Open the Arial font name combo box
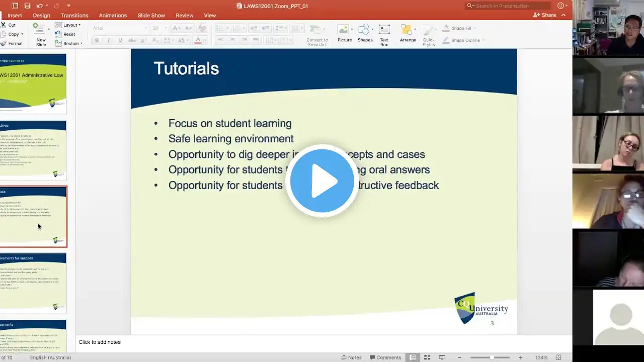 tap(120, 28)
